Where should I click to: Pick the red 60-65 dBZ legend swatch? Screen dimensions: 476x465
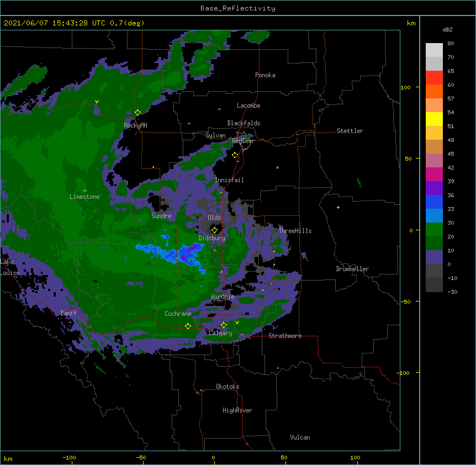434,78
